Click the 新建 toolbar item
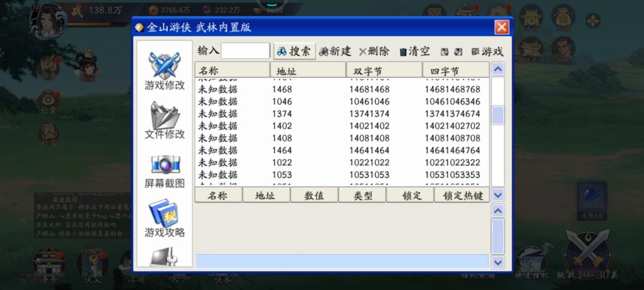The height and width of the screenshot is (290, 644). (335, 52)
